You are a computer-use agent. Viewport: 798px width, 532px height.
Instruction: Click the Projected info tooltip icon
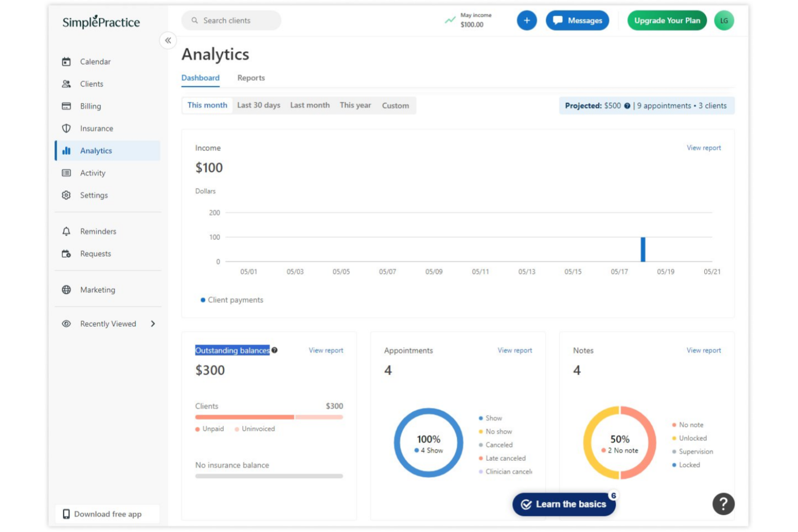click(x=627, y=106)
